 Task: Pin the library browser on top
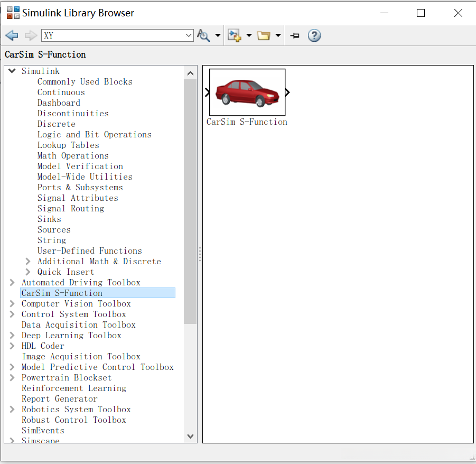(294, 35)
